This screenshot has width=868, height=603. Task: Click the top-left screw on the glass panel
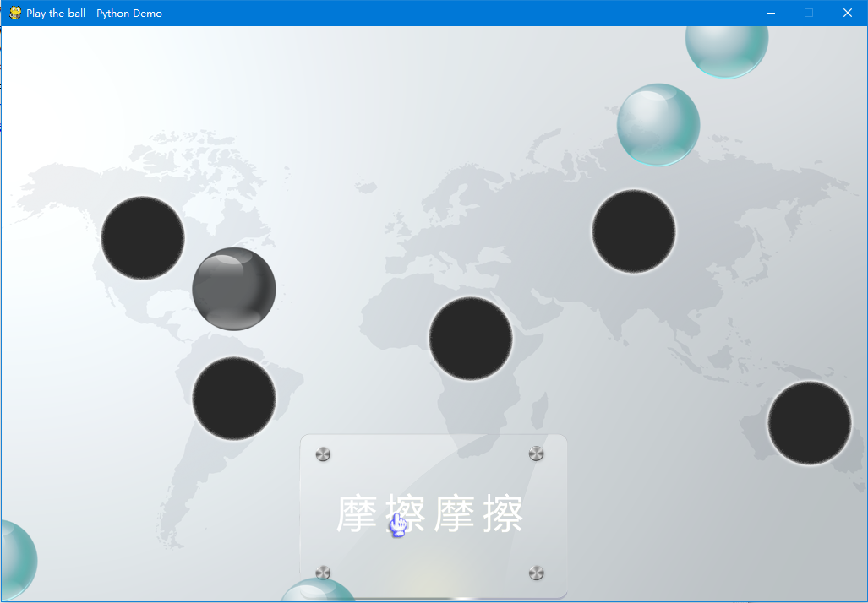pos(324,454)
